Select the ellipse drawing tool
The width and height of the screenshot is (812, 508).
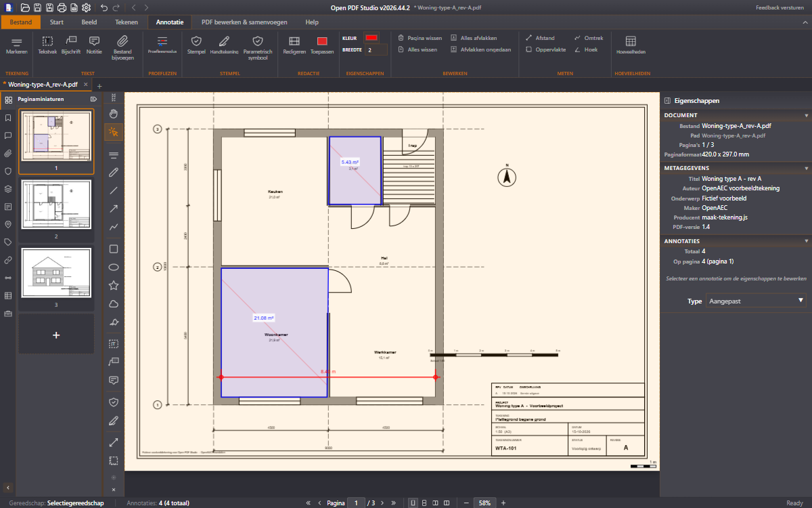[114, 267]
